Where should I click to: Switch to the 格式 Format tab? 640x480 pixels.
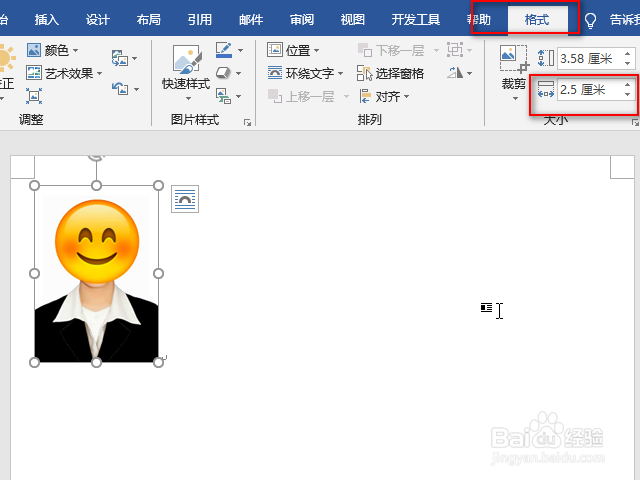(537, 19)
